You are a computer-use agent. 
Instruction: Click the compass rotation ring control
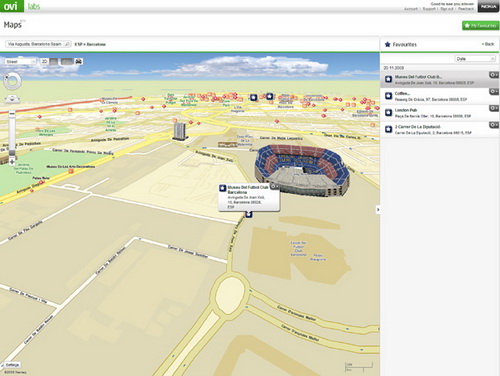coord(13,82)
